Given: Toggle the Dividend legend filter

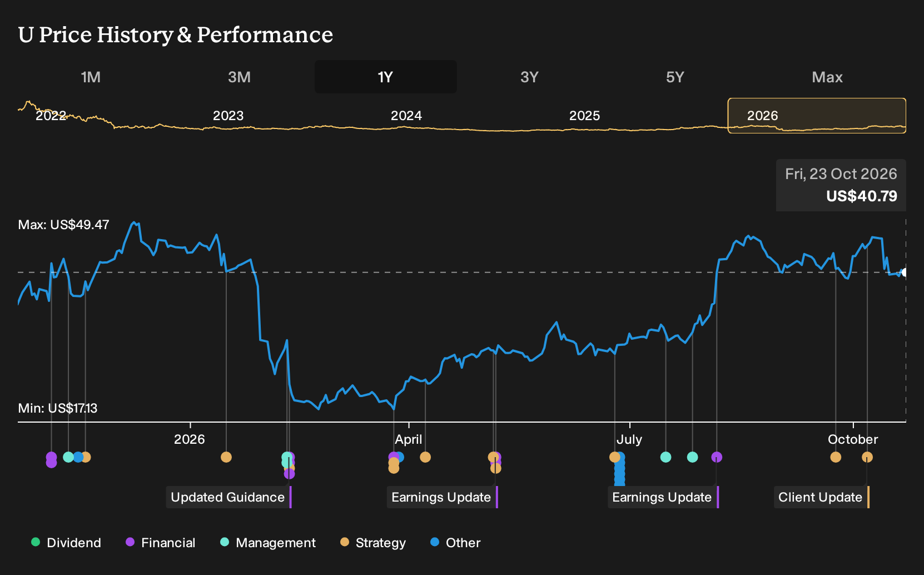Looking at the screenshot, I should (66, 543).
